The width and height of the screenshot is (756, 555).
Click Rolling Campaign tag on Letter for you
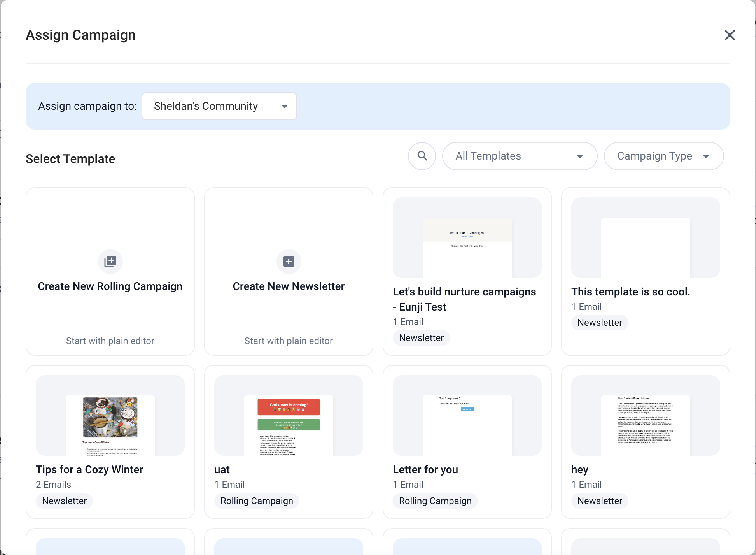point(435,501)
